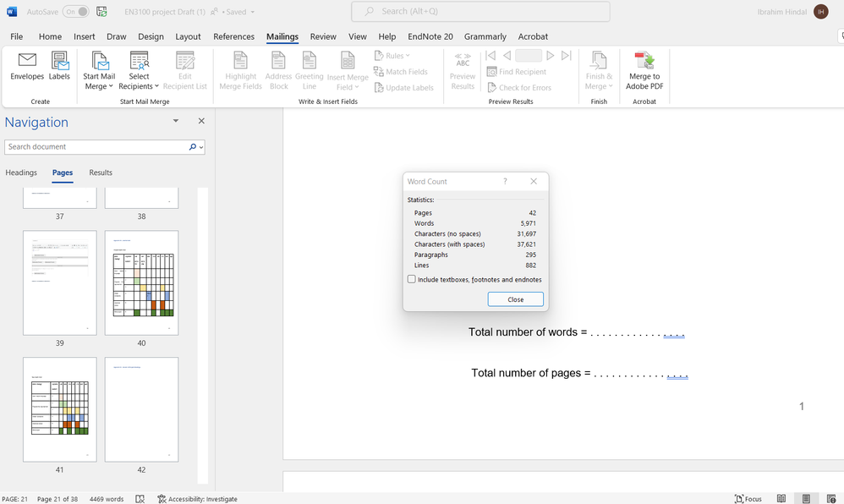
Task: Open the Navigation pane options arrow
Action: (176, 121)
